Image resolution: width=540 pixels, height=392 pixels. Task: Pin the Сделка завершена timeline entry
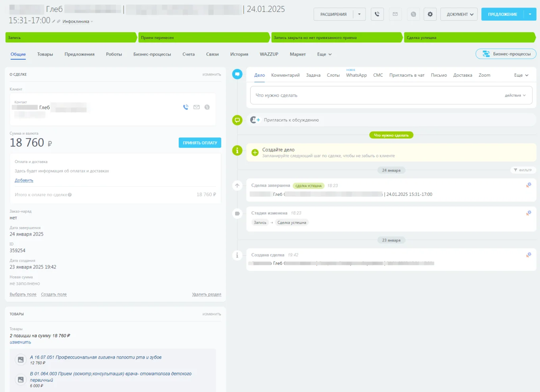[x=528, y=185]
